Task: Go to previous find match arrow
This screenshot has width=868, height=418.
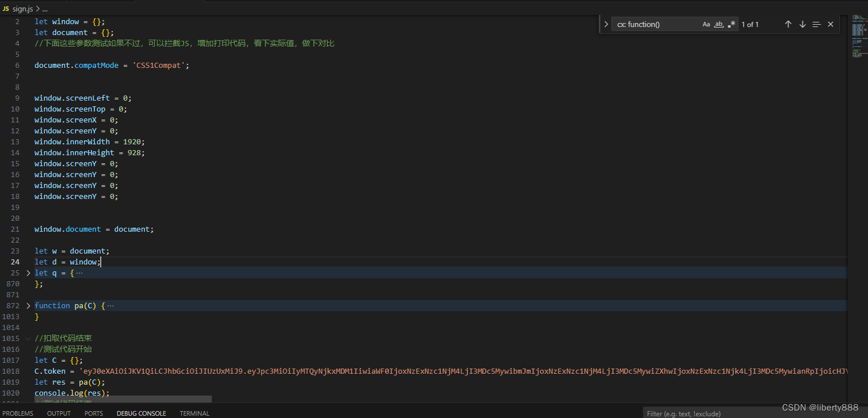Action: pyautogui.click(x=788, y=24)
